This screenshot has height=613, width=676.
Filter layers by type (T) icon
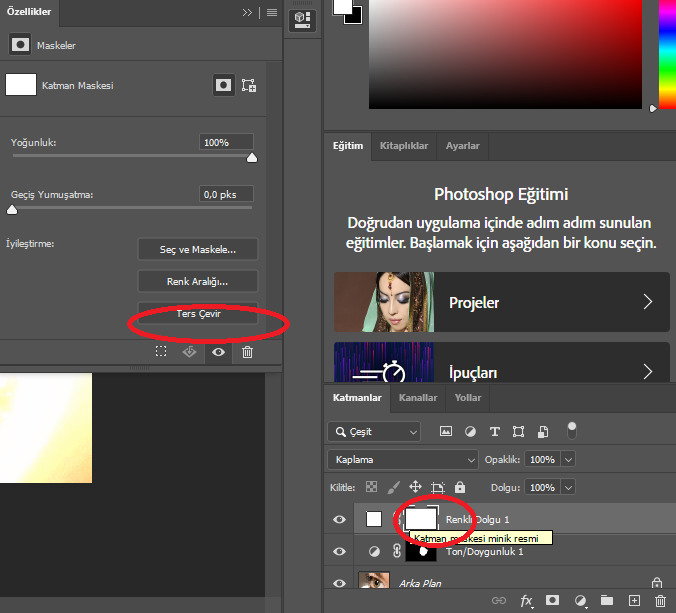(x=495, y=432)
